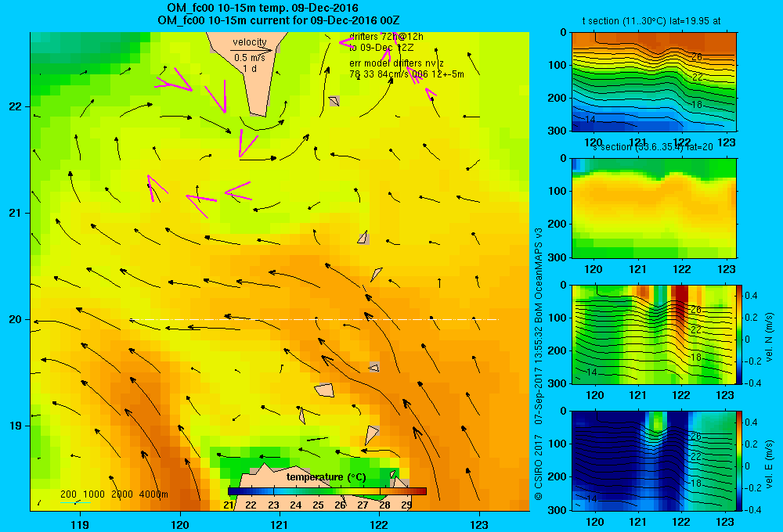Click latitude label 22 on the main map axis
The width and height of the screenshot is (783, 532).
16,106
